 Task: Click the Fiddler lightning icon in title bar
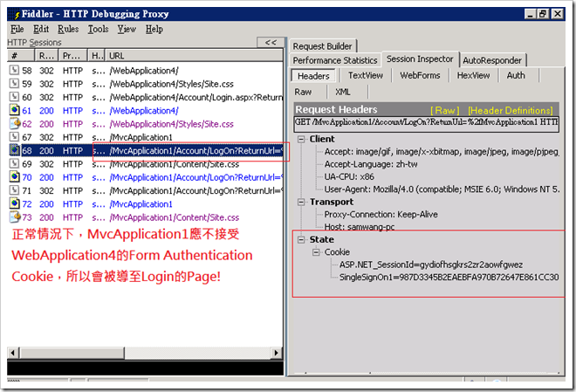pyautogui.click(x=16, y=14)
